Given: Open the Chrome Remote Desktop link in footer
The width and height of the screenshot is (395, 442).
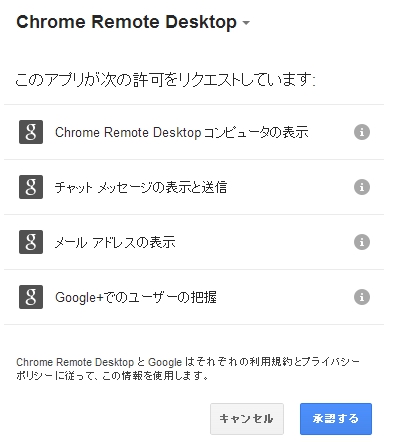Looking at the screenshot, I should pyautogui.click(x=75, y=362).
